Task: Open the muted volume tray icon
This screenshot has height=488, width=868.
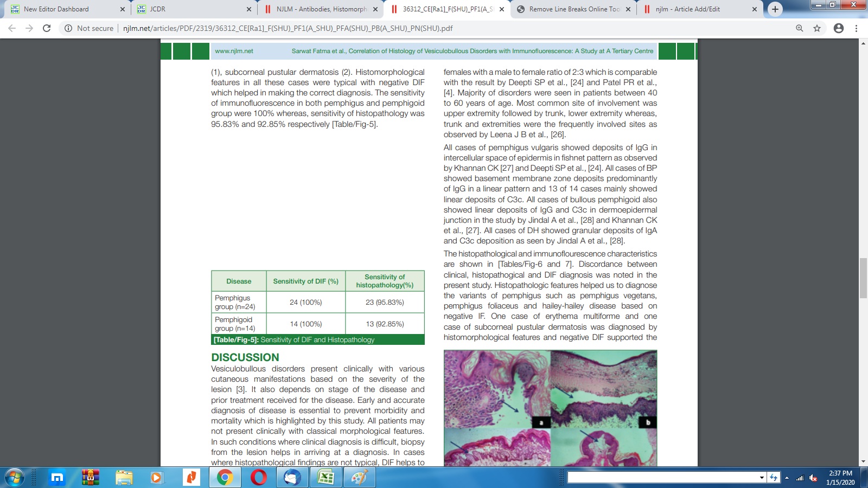Action: pyautogui.click(x=813, y=478)
